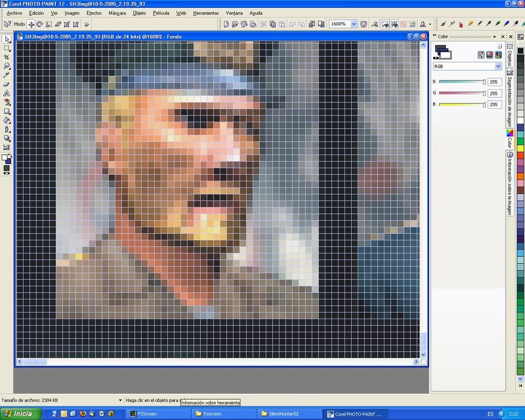Viewport: 525px width, 420px height.
Task: Activate the Drop Shadow tool
Action: (7, 138)
